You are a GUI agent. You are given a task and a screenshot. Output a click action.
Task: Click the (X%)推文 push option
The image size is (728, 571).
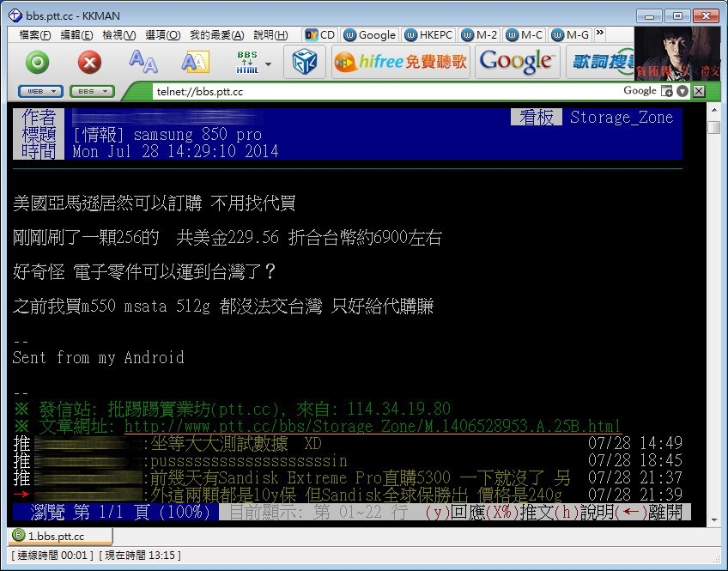point(519,512)
